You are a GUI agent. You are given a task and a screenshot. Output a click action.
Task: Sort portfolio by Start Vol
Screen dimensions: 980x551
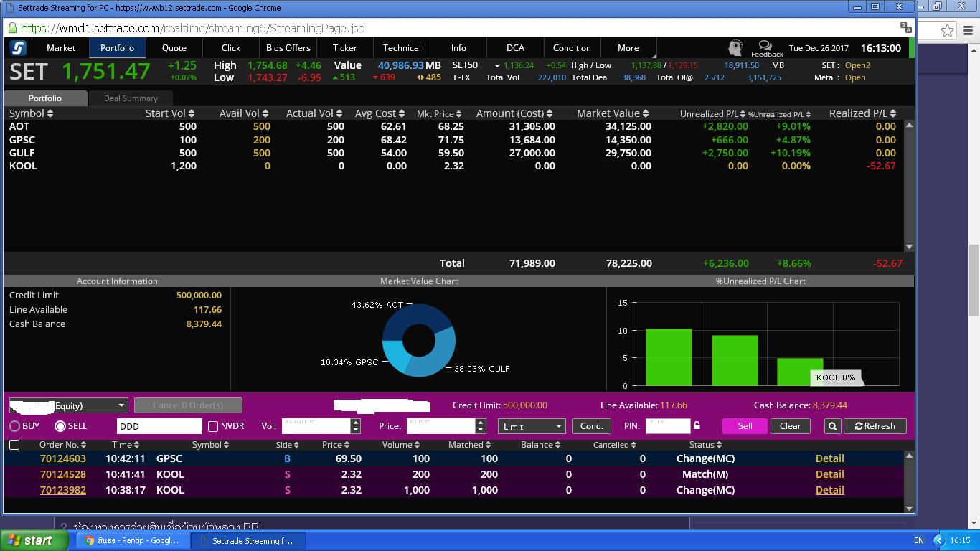click(x=171, y=113)
